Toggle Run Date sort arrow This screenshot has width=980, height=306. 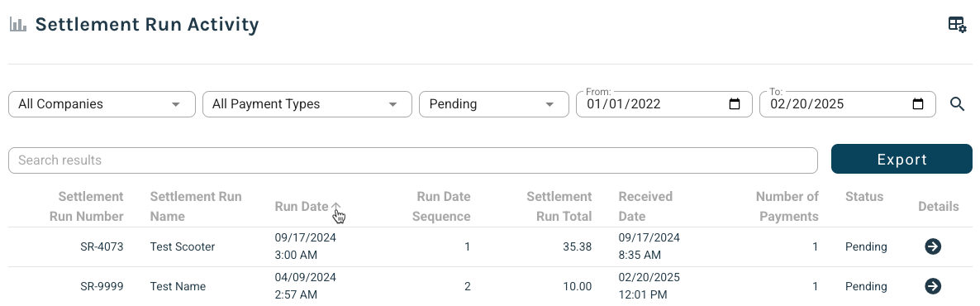coord(335,207)
